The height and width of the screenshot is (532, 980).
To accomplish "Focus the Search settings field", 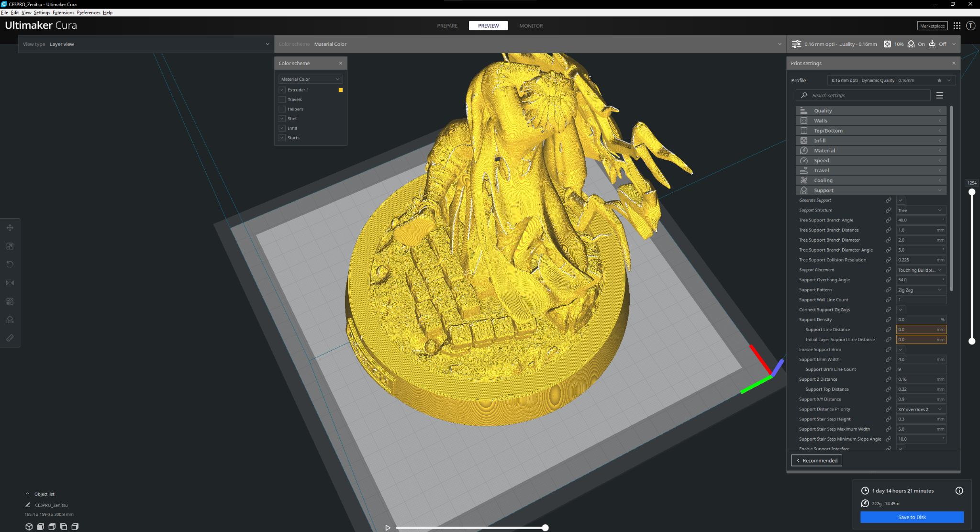I will pos(863,95).
